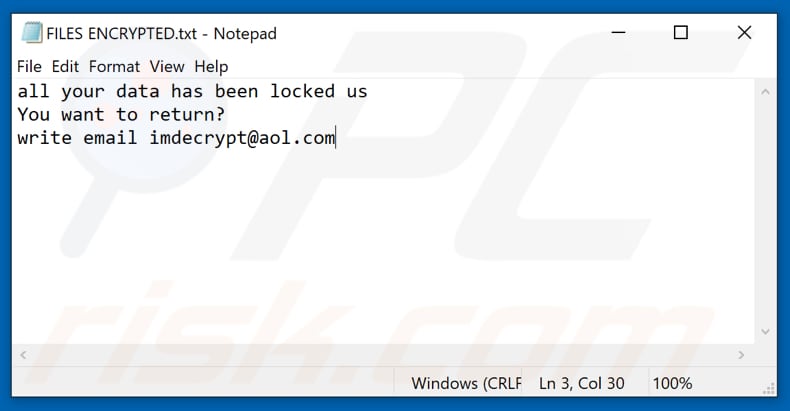Click the horizontal scrollbar right arrow

pyautogui.click(x=743, y=354)
